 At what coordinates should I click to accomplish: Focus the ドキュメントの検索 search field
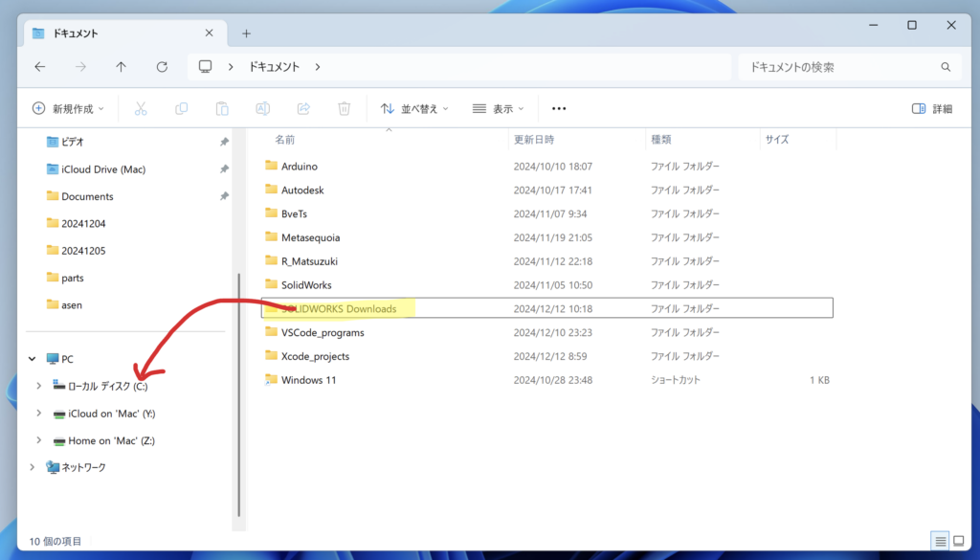(848, 67)
